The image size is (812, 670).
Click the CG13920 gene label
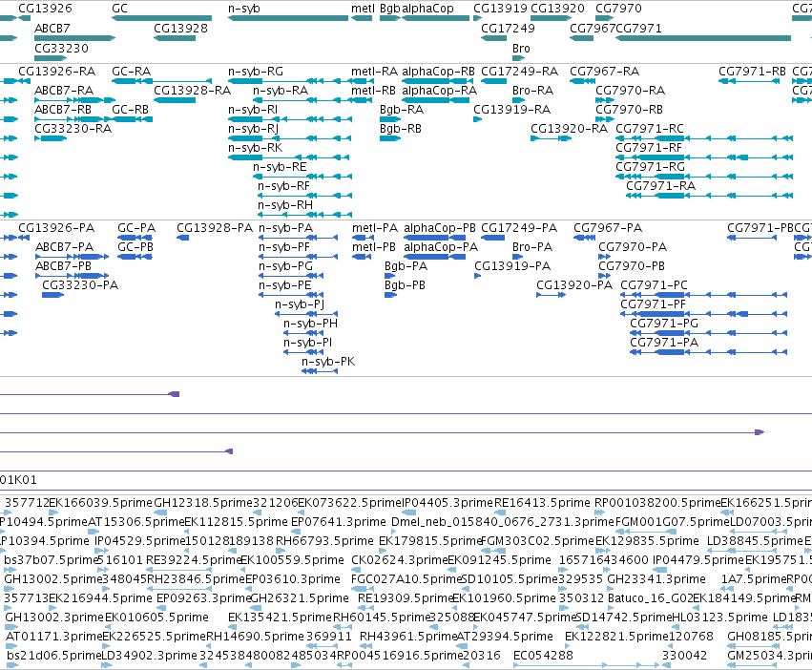557,9
